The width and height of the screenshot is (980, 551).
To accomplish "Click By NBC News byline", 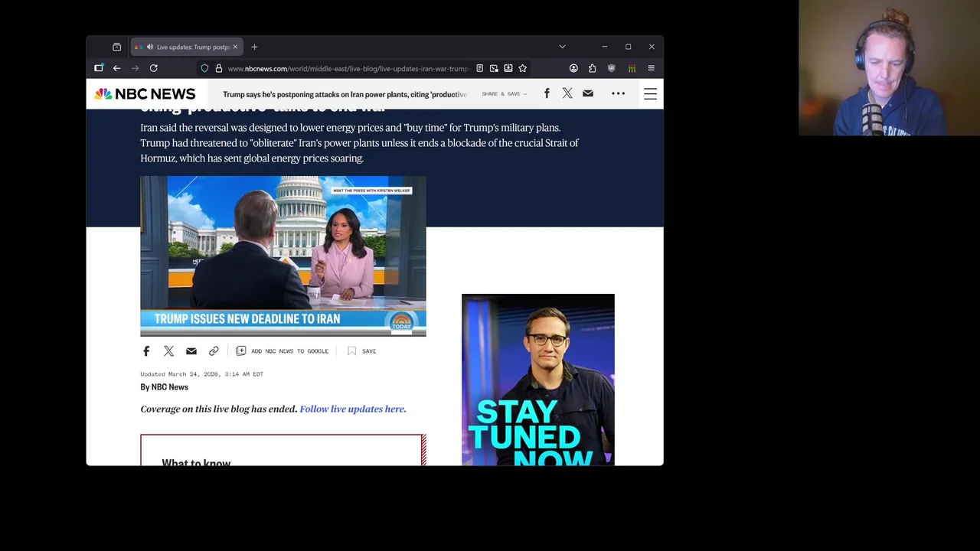I will pyautogui.click(x=164, y=387).
